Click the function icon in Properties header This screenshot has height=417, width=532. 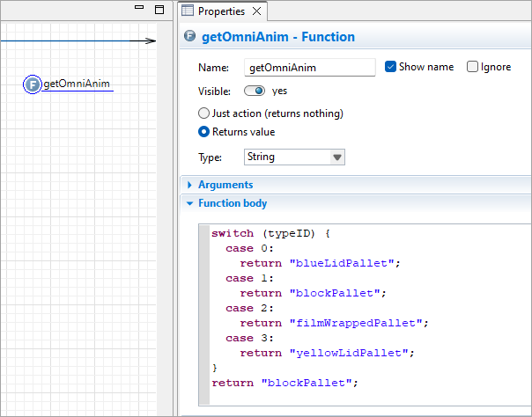pos(188,37)
